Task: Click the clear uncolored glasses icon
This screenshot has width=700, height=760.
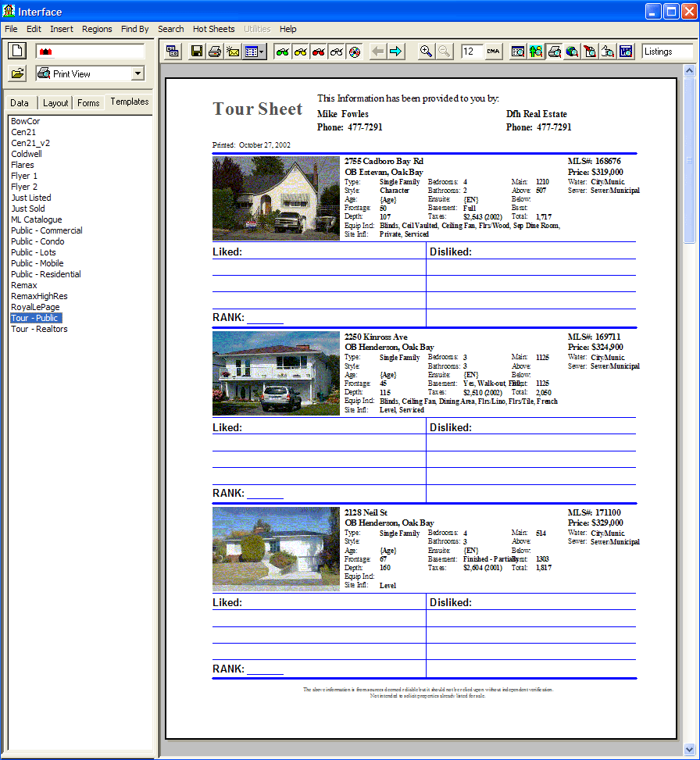Action: 337,52
